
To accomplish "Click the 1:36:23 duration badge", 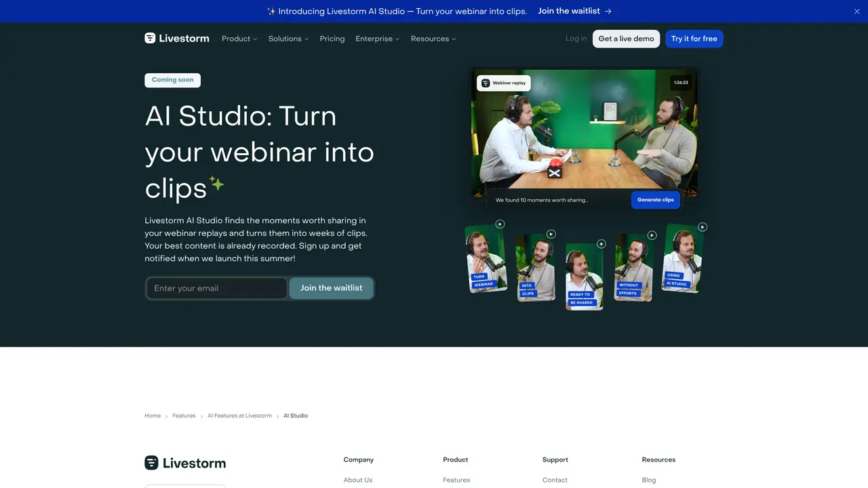I will click(x=681, y=83).
